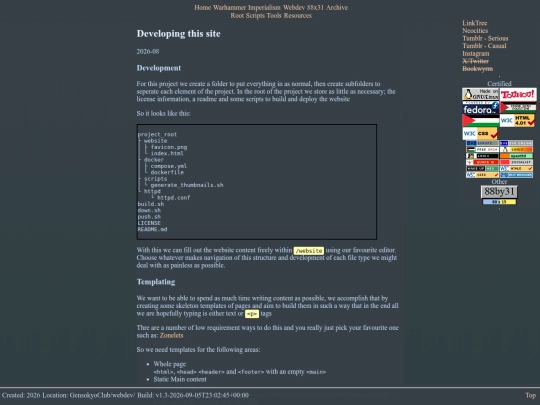Click 'dockerfile' in the code block
Image resolution: width=540 pixels, height=405 pixels.
click(x=167, y=172)
